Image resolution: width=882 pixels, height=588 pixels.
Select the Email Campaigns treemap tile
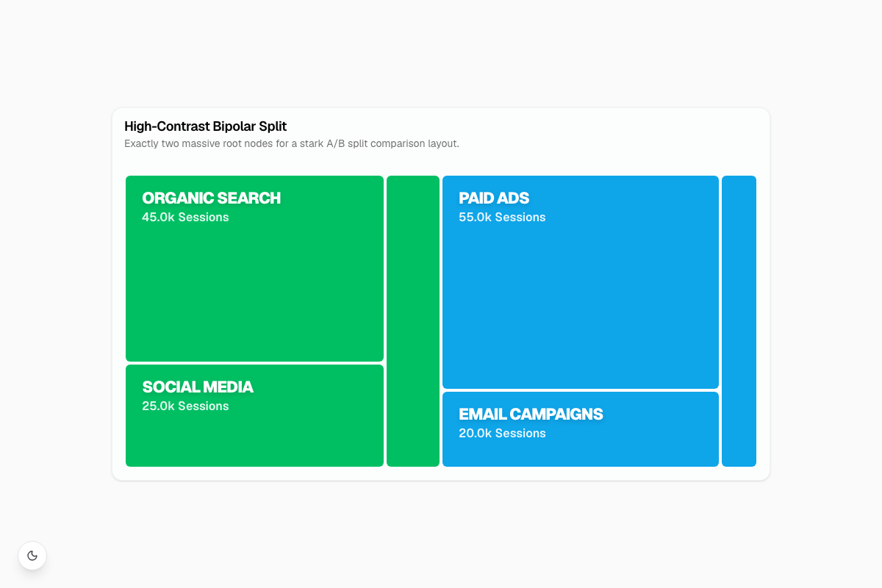[x=581, y=429]
